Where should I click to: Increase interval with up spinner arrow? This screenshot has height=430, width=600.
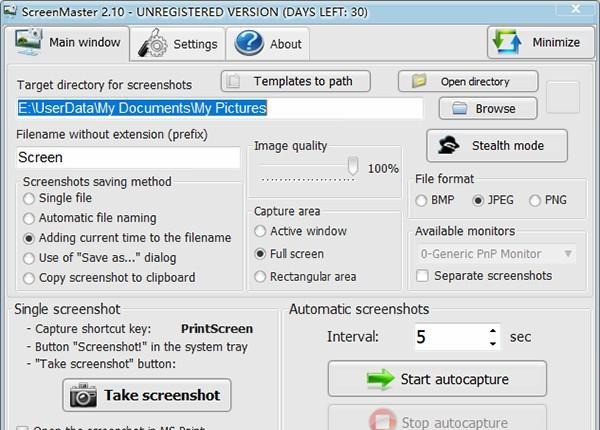tap(493, 331)
